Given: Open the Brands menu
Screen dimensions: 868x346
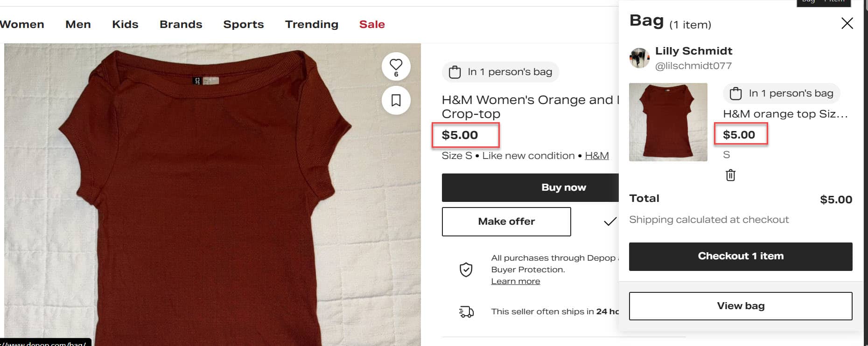Looking at the screenshot, I should click(181, 24).
